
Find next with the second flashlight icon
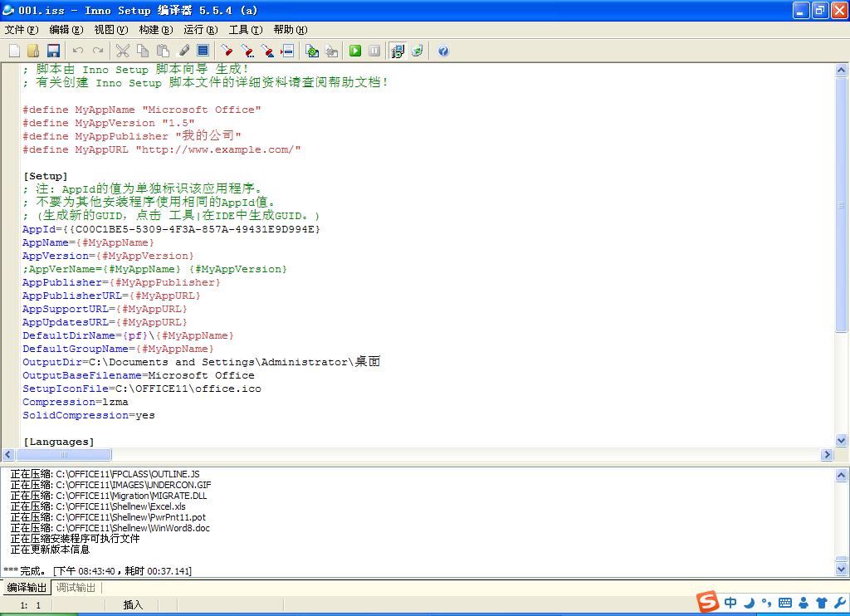point(247,51)
